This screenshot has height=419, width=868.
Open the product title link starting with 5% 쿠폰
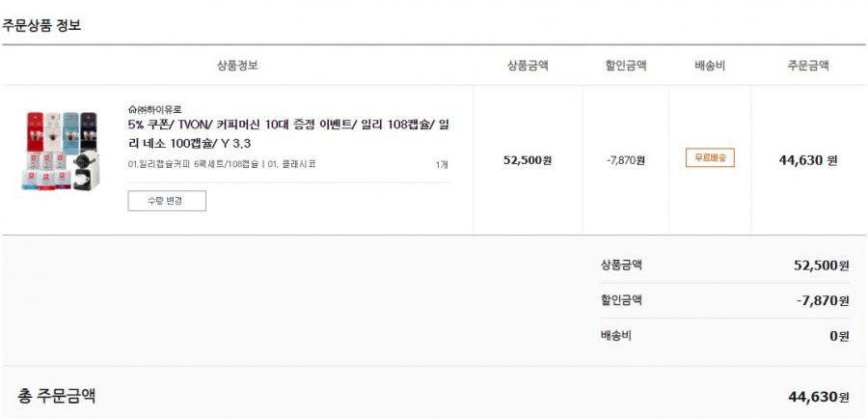[x=288, y=134]
